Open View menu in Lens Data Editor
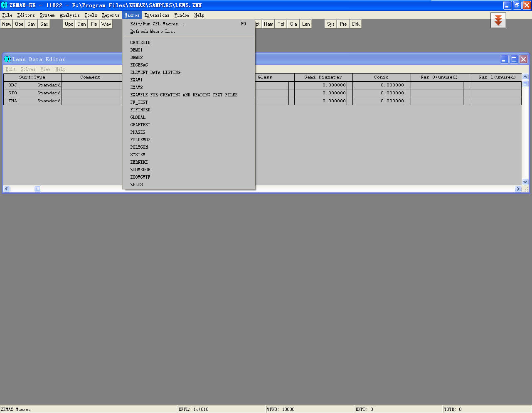 [x=45, y=69]
